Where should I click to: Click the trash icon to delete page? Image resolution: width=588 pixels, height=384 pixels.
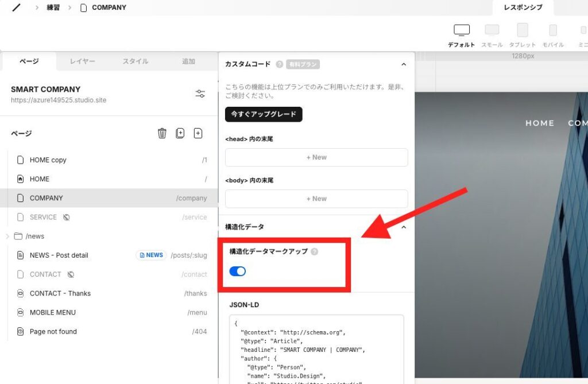(162, 134)
